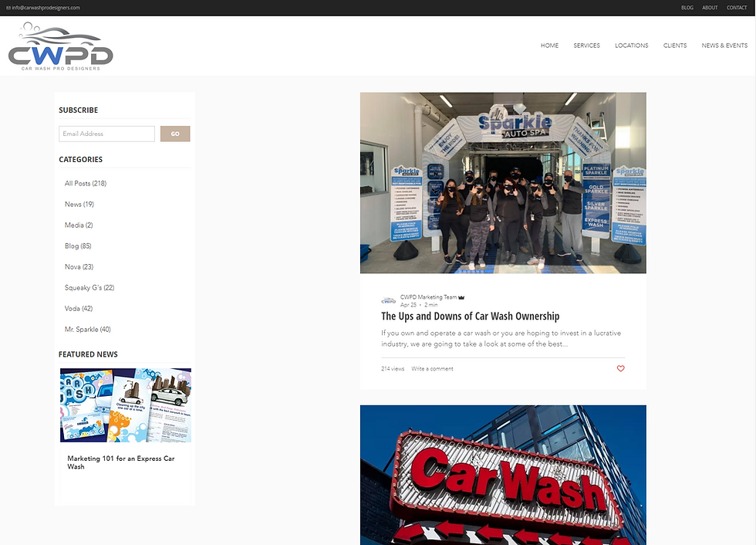Open the Car Wash neon sign post image

tap(503, 475)
